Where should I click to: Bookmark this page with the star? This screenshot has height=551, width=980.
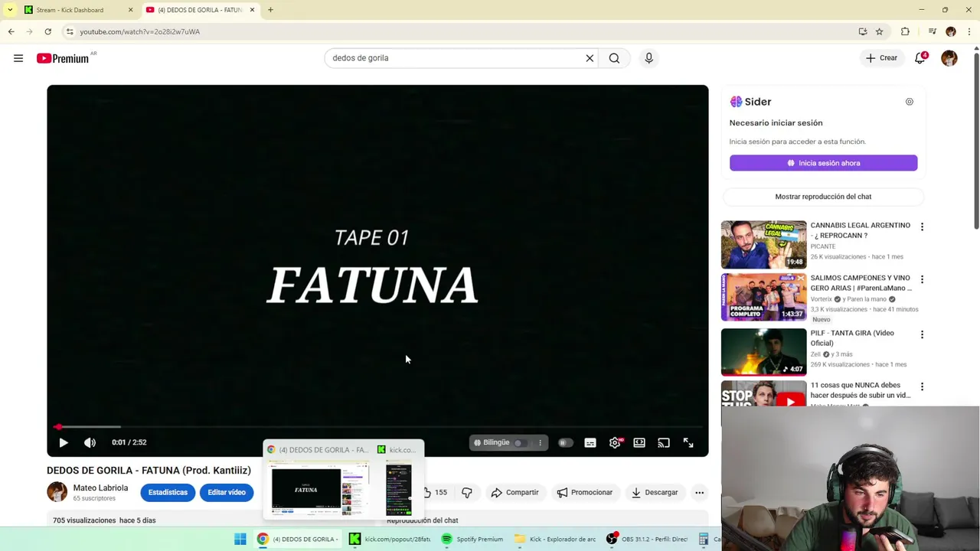880,31
